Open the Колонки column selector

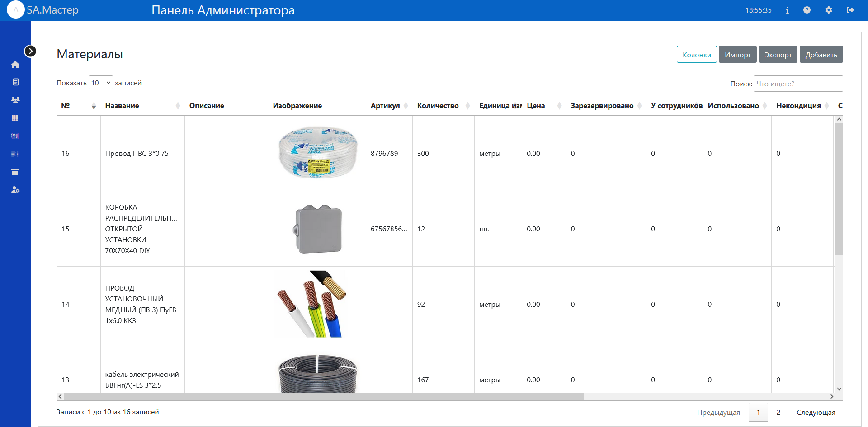point(696,55)
